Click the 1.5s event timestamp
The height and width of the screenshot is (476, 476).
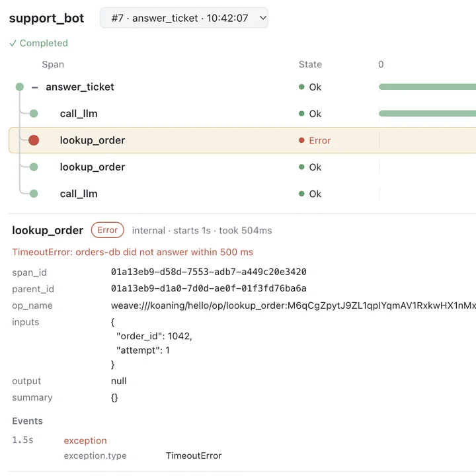pyautogui.click(x=22, y=440)
